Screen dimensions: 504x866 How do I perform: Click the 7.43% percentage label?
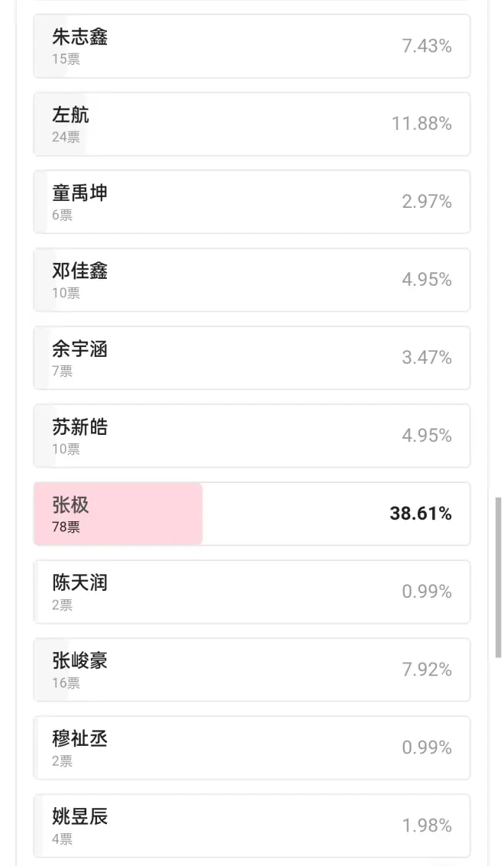(427, 46)
